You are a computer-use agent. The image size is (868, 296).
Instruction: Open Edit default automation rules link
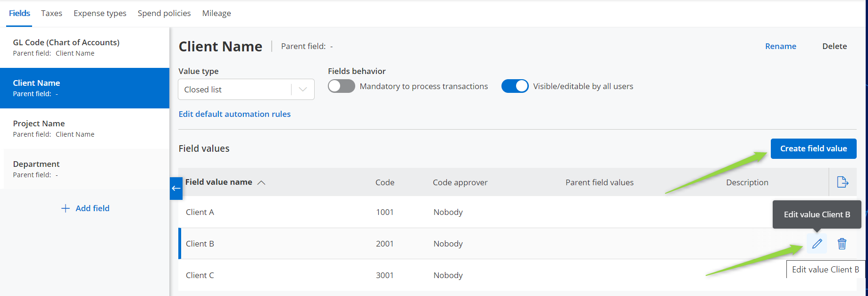pos(234,114)
